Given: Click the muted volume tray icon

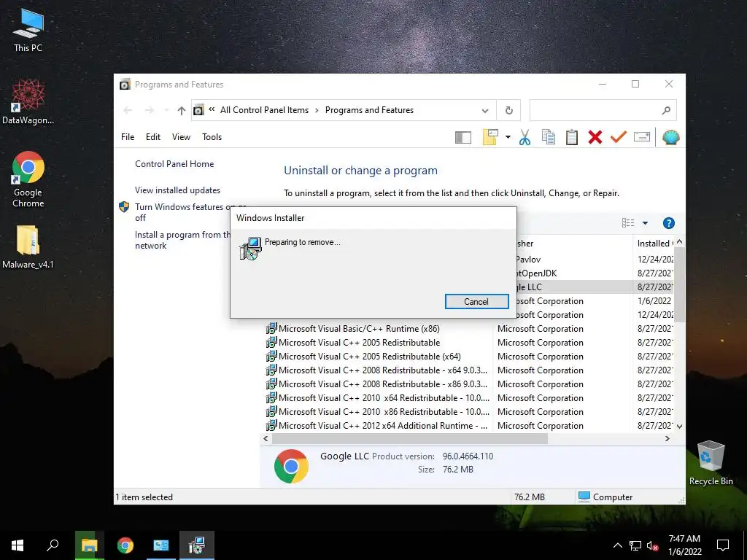Looking at the screenshot, I should point(653,545).
